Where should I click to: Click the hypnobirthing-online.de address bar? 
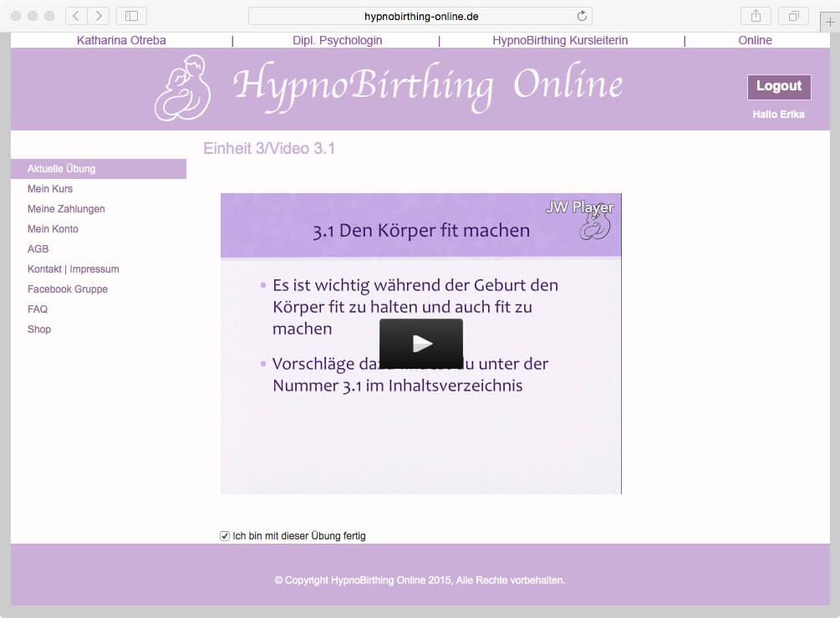tap(420, 16)
